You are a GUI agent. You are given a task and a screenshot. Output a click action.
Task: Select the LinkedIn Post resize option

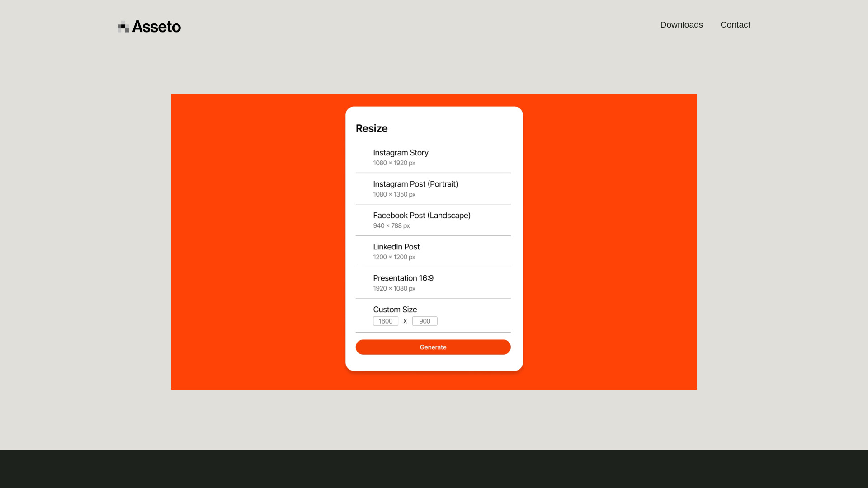coord(434,251)
